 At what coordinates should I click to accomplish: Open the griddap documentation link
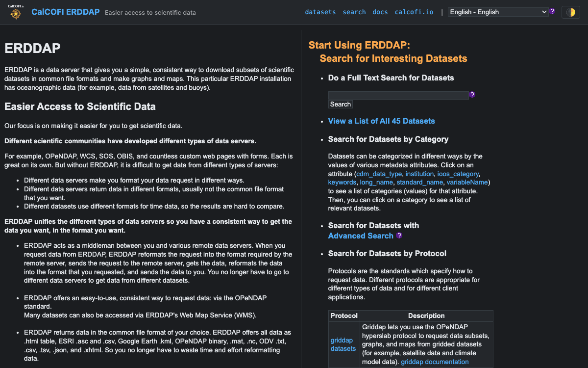pos(435,362)
